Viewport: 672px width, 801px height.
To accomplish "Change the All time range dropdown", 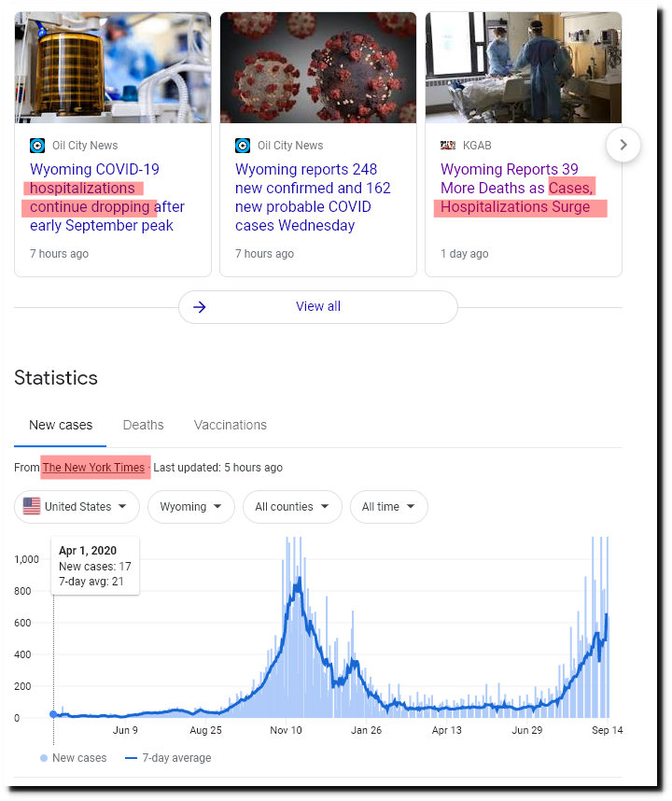I will point(388,507).
